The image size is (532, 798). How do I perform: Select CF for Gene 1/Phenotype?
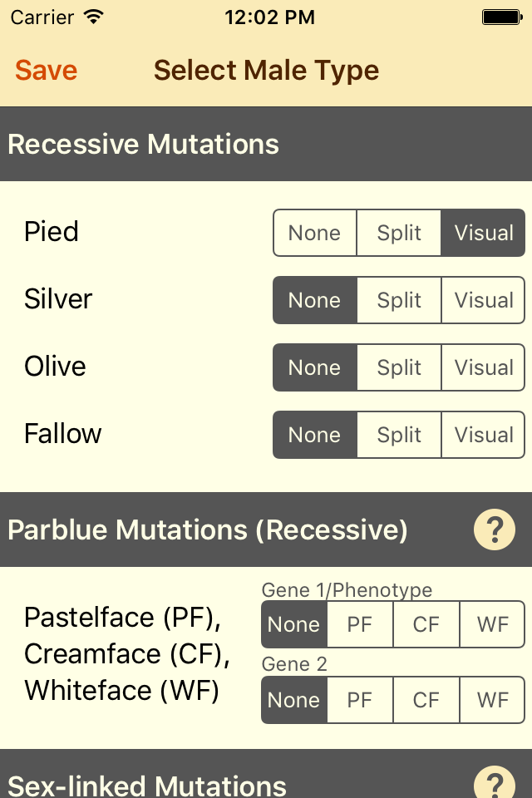pyautogui.click(x=426, y=624)
